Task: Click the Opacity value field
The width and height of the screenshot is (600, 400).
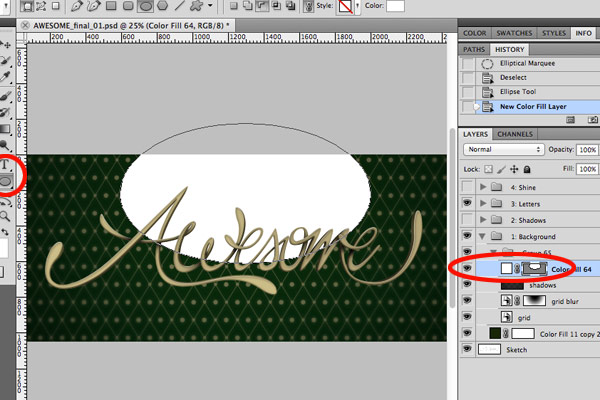Action: coord(587,150)
